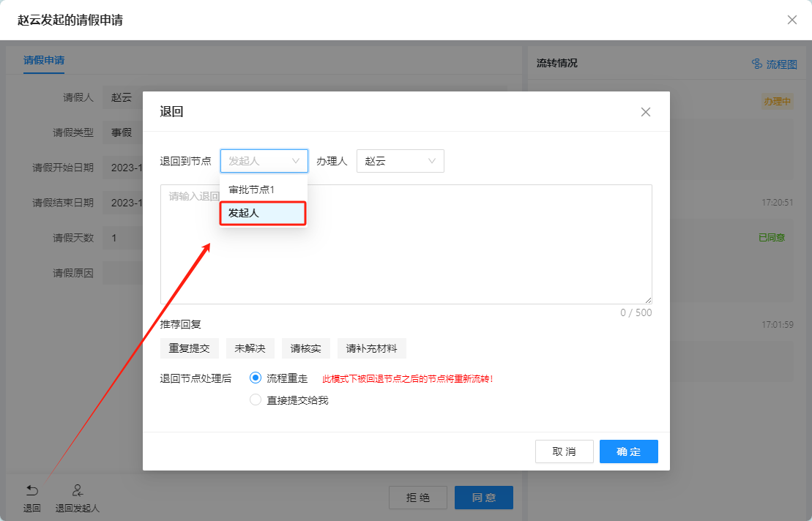
Task: Click the 取消 cancel button
Action: point(564,451)
